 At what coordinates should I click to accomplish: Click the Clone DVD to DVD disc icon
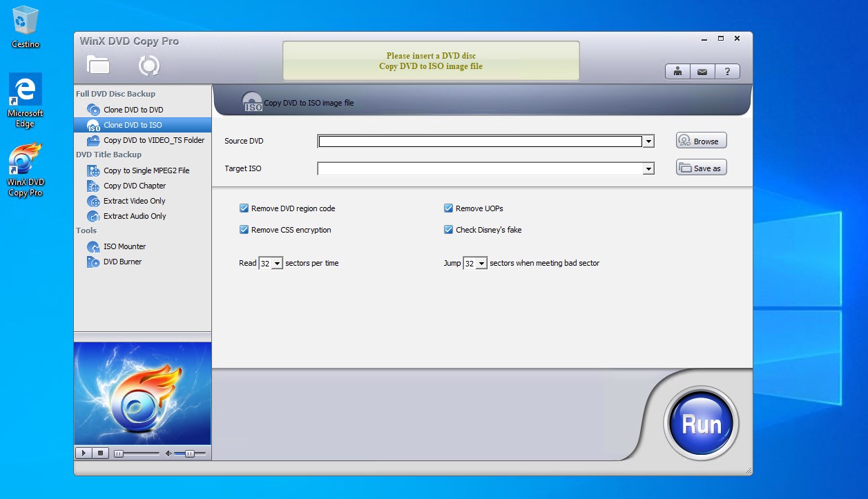pos(93,110)
